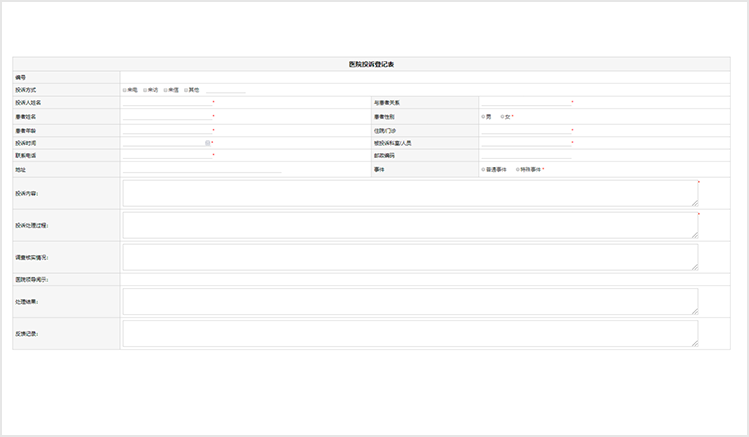
Task: Select 男 for patient gender
Action: [x=483, y=116]
